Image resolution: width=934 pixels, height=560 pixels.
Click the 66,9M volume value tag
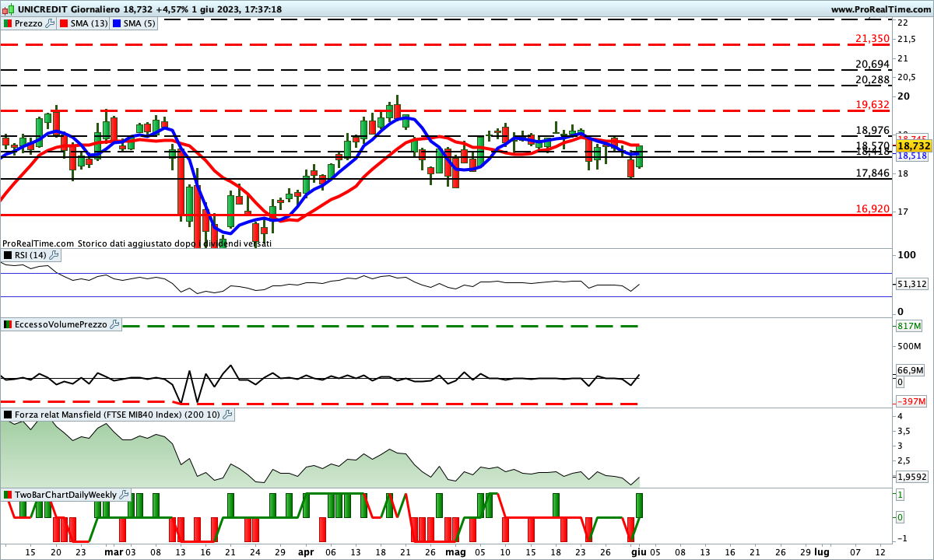coord(910,370)
